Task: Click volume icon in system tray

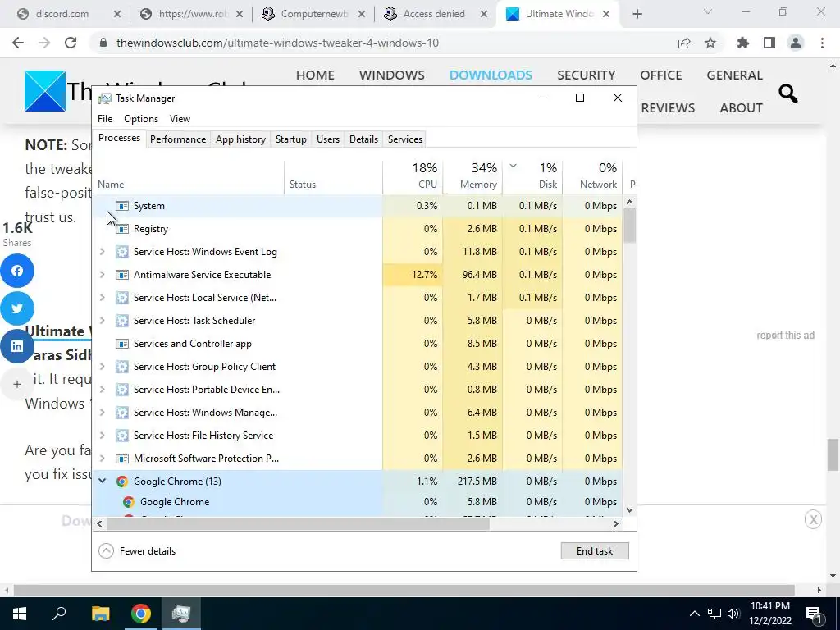Action: [733, 614]
